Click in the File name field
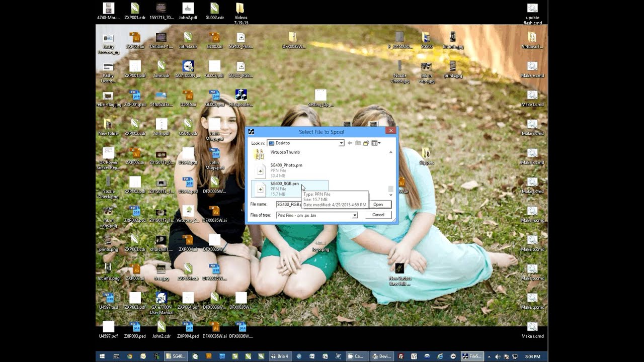The height and width of the screenshot is (362, 644). [289, 205]
